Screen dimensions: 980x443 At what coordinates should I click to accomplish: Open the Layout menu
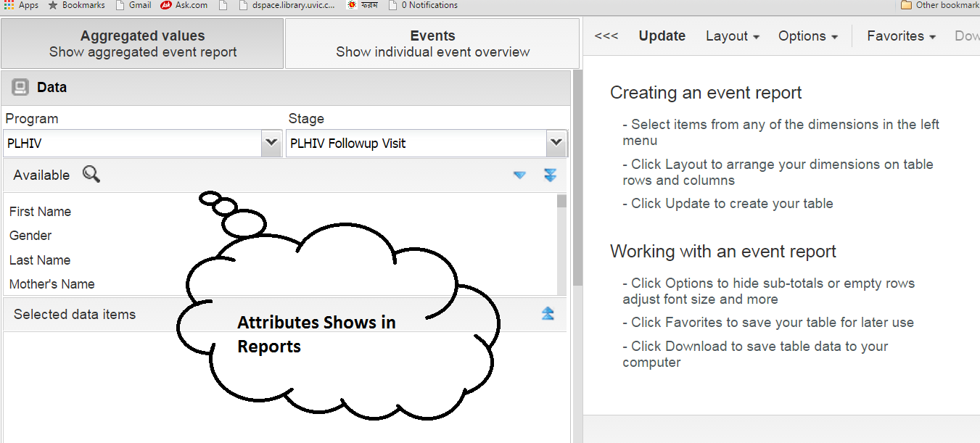coord(733,36)
